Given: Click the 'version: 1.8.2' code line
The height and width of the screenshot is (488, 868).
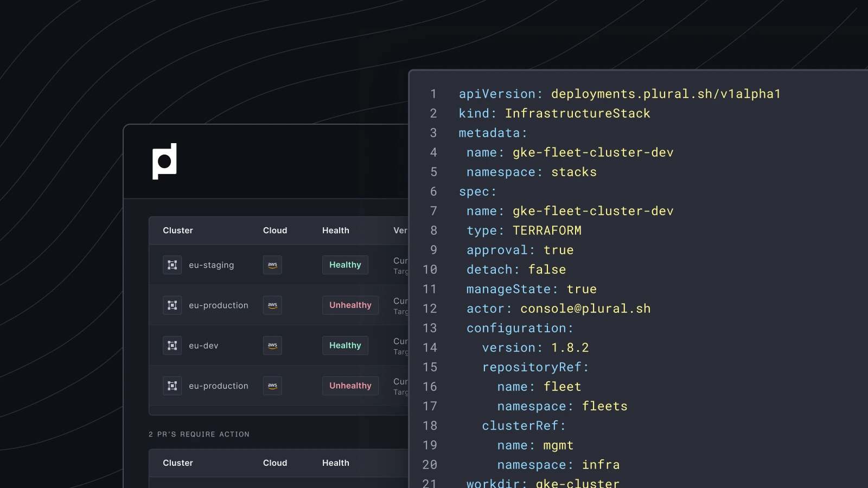Looking at the screenshot, I should [535, 348].
